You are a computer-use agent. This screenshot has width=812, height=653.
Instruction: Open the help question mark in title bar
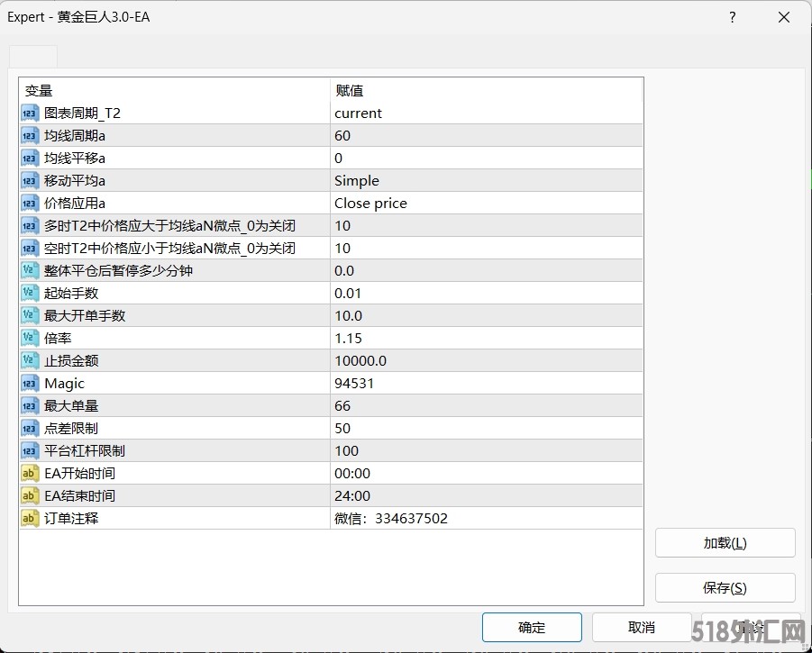(733, 17)
